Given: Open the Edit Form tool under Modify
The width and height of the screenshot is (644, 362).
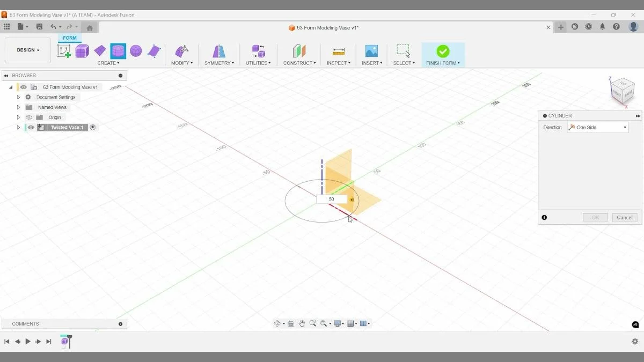Looking at the screenshot, I should (x=181, y=50).
